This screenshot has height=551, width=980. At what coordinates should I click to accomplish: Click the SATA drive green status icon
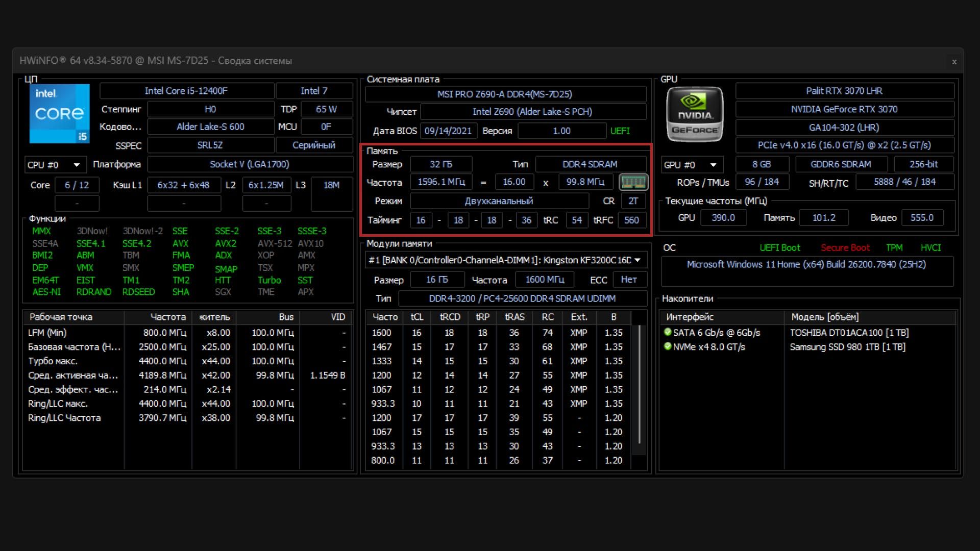point(667,332)
